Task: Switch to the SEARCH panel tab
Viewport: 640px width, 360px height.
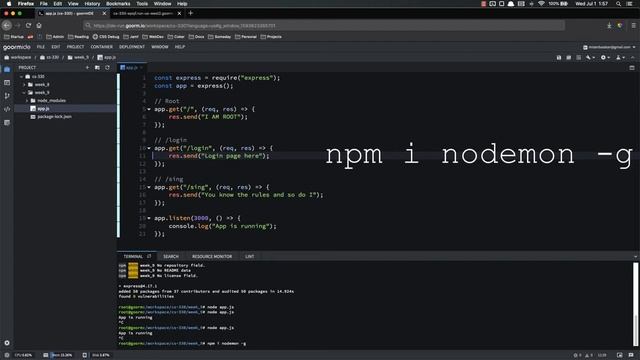Action: [x=171, y=256]
